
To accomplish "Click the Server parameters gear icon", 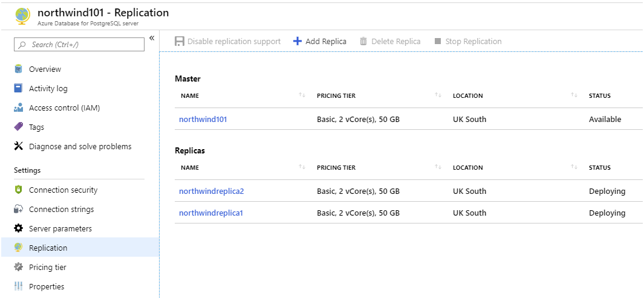I will [x=18, y=228].
